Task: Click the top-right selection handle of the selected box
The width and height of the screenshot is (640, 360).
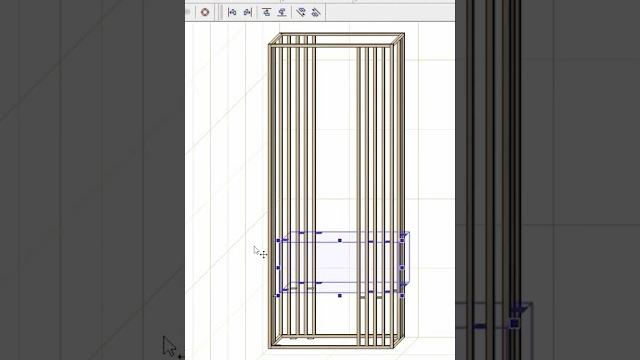Action: click(402, 241)
